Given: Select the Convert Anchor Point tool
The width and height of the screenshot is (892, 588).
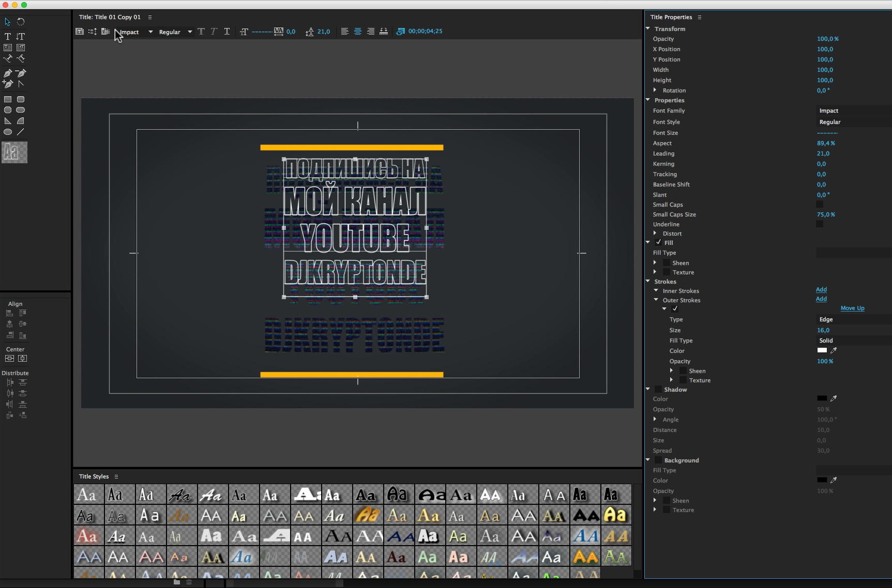Looking at the screenshot, I should 21,84.
